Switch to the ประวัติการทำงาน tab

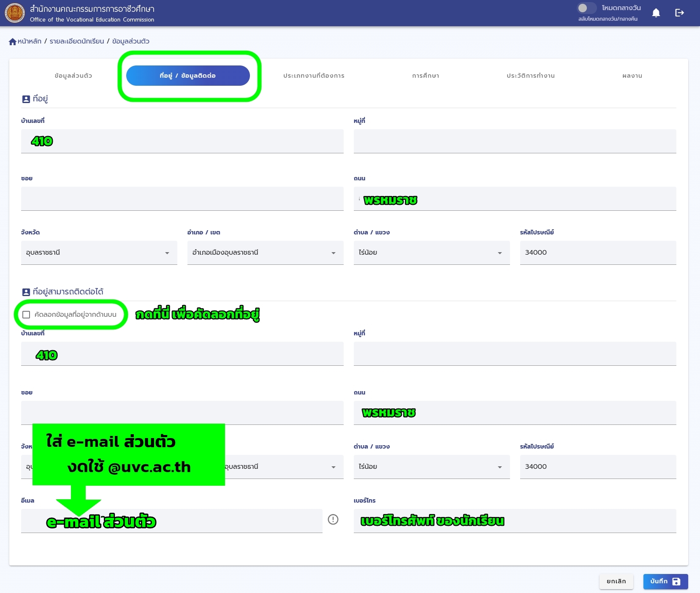pyautogui.click(x=531, y=76)
